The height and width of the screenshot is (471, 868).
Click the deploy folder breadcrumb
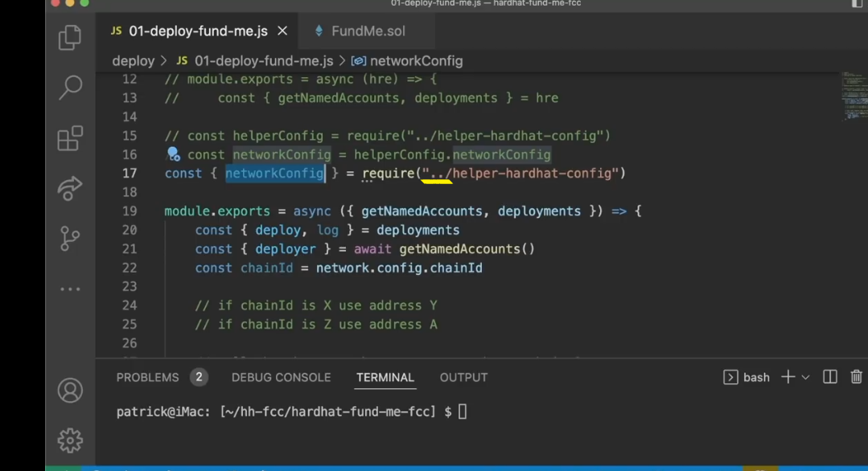134,61
